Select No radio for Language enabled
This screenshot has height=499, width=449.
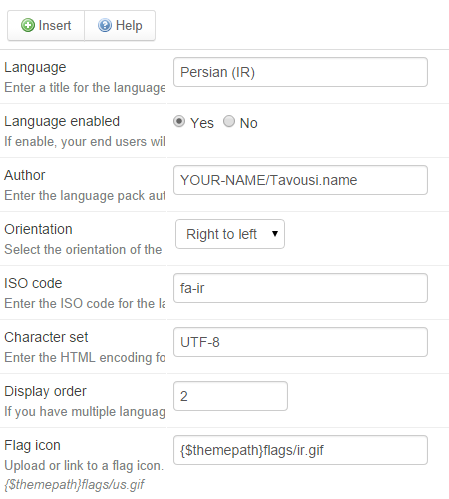tap(229, 121)
